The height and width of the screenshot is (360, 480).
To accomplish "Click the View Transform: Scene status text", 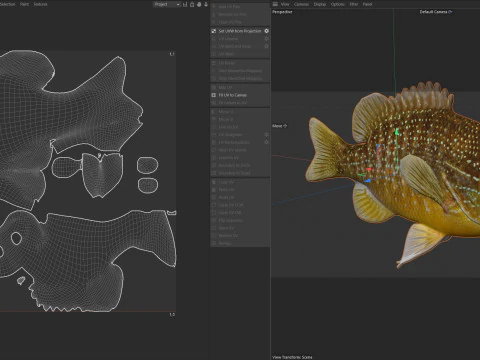I will pos(292,357).
